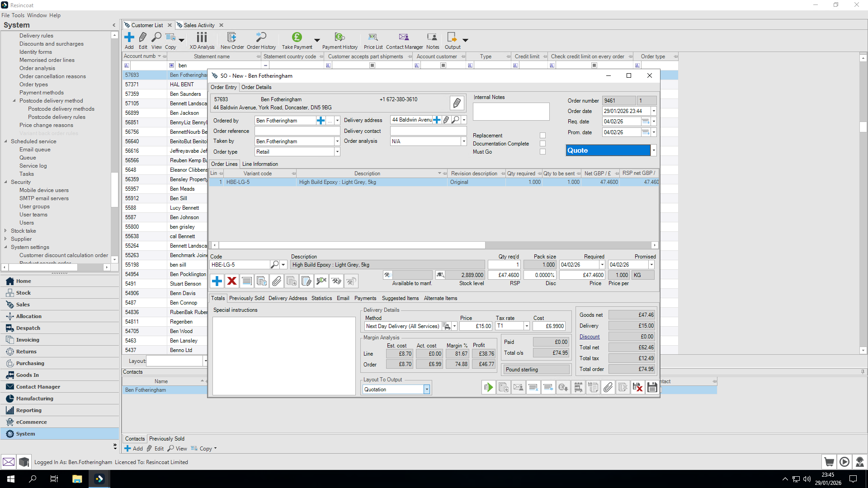
Task: Check the Must Go checkbox
Action: (x=542, y=152)
